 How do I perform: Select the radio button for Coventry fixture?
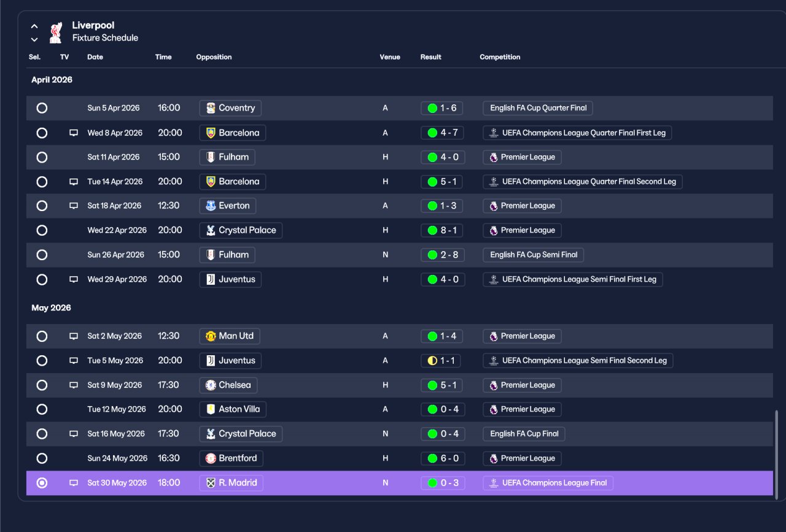[x=42, y=108]
